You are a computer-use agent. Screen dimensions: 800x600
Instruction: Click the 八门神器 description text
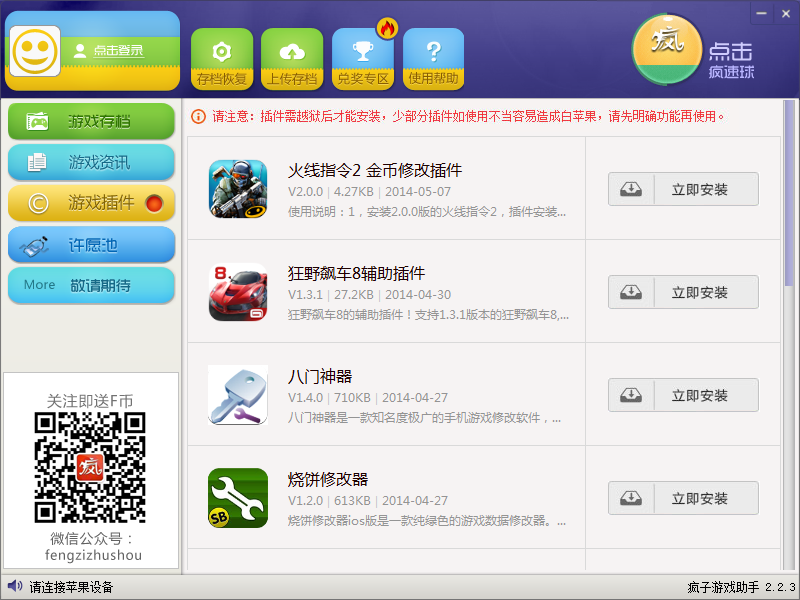(x=424, y=418)
